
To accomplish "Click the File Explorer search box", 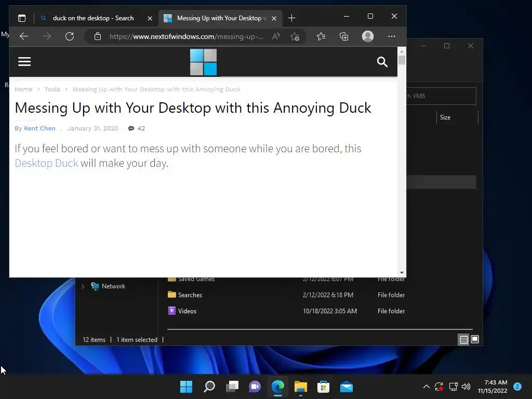I will coord(442,96).
